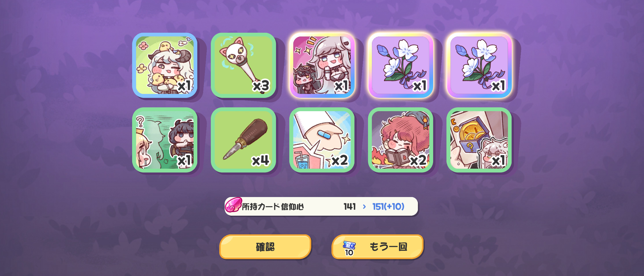
Task: Click the 所持カード信仰心 info bar
Action: (x=321, y=206)
